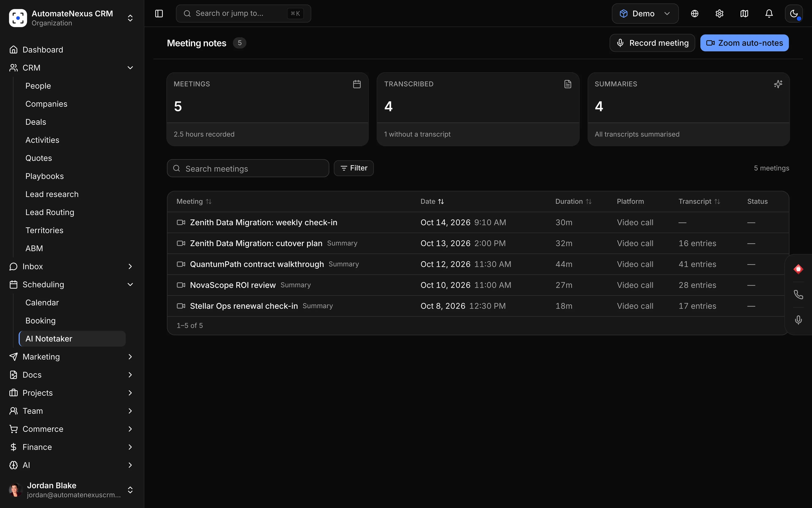This screenshot has width=812, height=508.
Task: Click video icon beside Stellar Ops renewal check-in
Action: pos(181,306)
